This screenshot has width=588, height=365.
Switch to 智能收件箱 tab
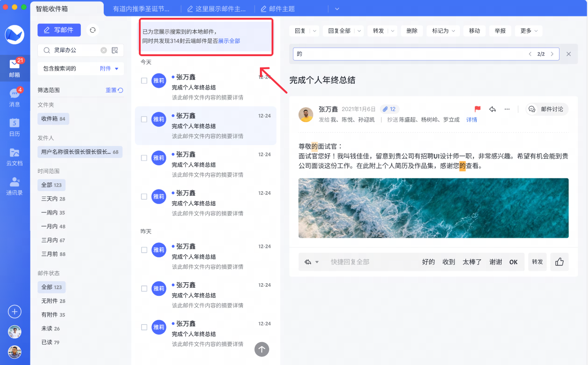click(67, 8)
